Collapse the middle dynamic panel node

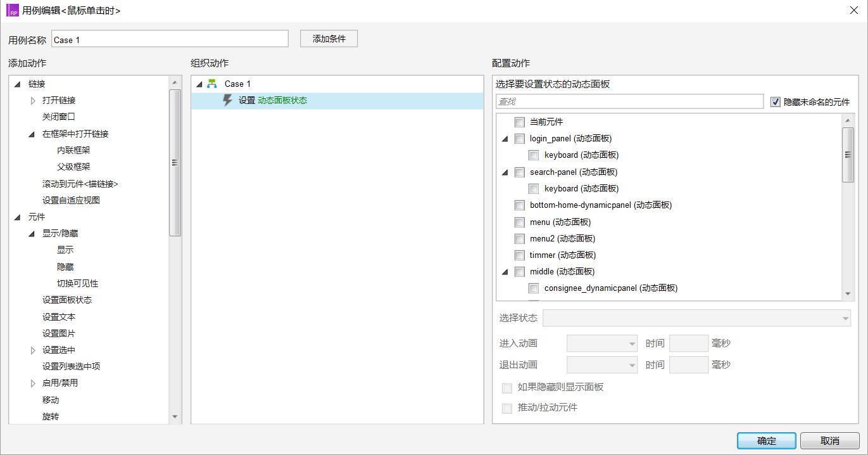point(505,271)
